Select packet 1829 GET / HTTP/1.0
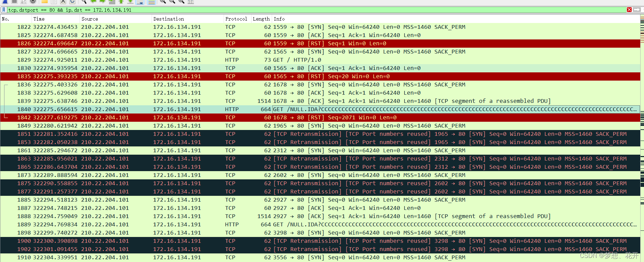 [x=320, y=60]
